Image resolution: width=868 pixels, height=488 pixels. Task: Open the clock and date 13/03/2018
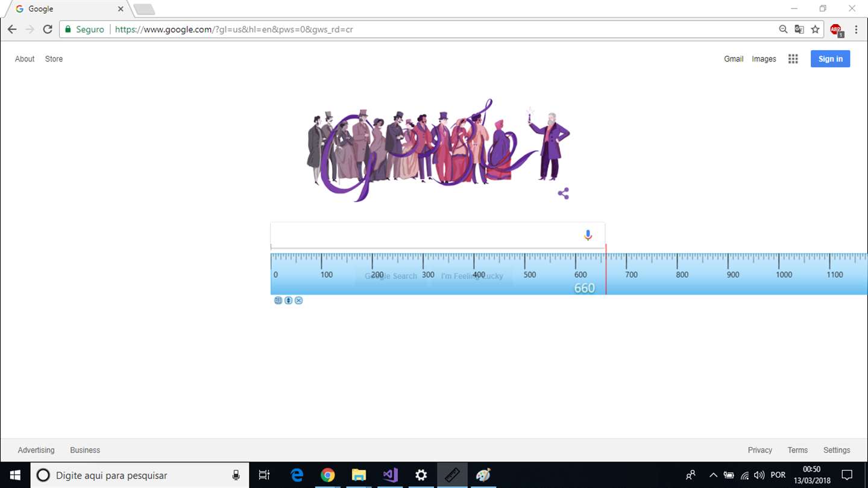[x=811, y=475]
